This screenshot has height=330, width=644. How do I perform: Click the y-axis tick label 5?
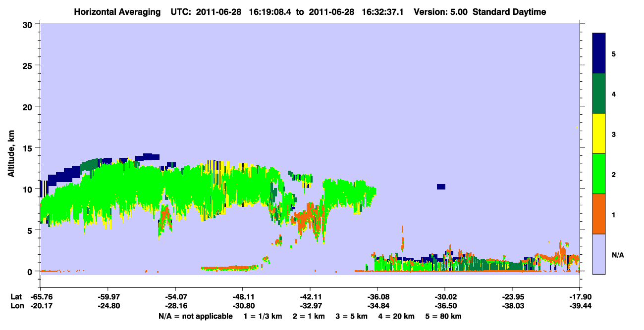tap(31, 230)
